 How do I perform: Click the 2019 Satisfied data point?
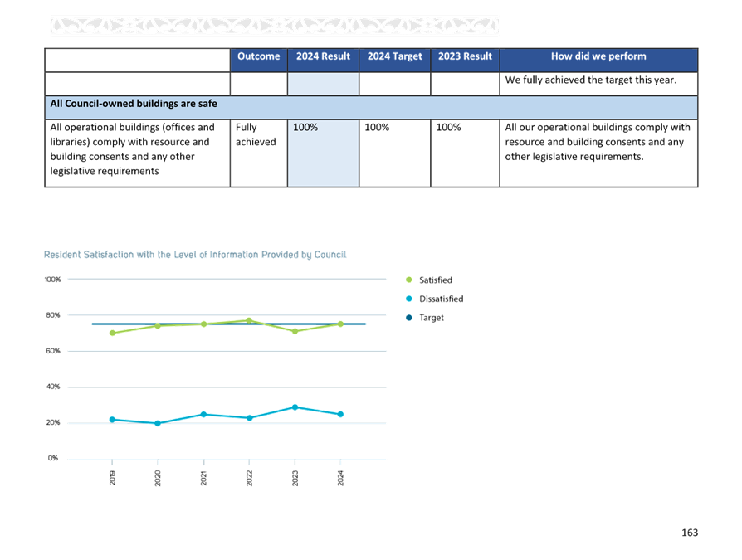(x=112, y=333)
